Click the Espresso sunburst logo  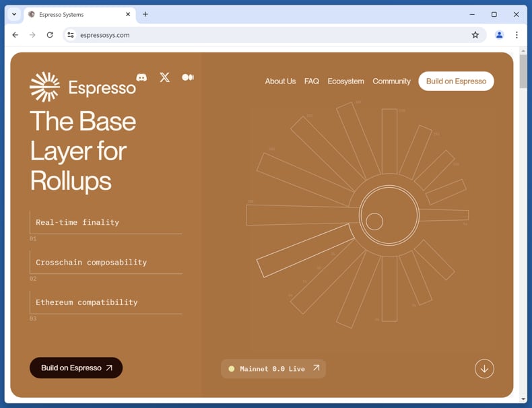click(45, 87)
